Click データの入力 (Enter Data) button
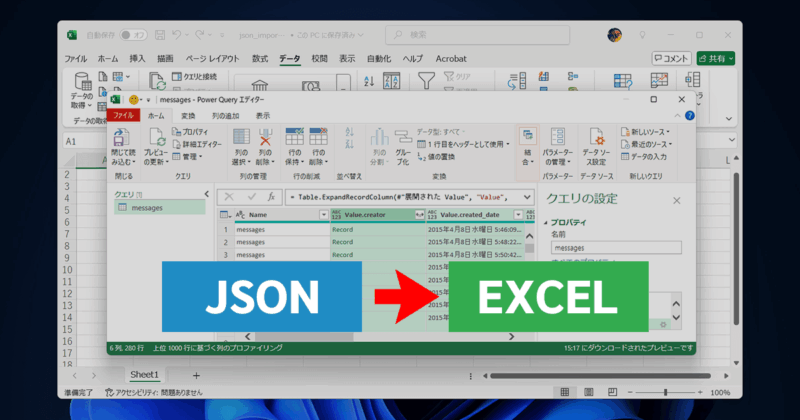800x420 pixels. (644, 157)
